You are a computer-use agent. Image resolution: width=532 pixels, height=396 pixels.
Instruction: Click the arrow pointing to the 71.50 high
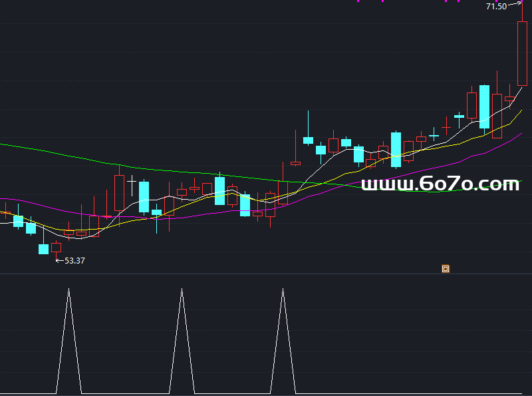pos(515,4)
